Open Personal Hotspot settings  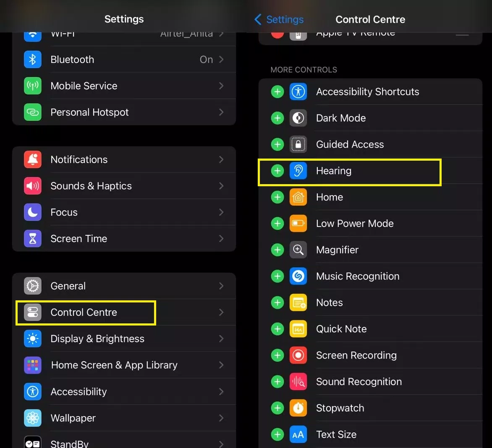tap(89, 112)
